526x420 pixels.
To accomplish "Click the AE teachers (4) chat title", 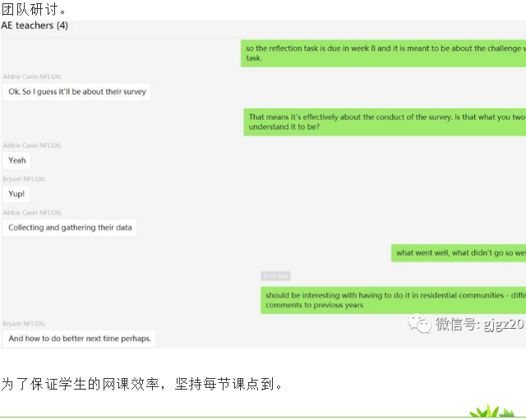I will [35, 25].
